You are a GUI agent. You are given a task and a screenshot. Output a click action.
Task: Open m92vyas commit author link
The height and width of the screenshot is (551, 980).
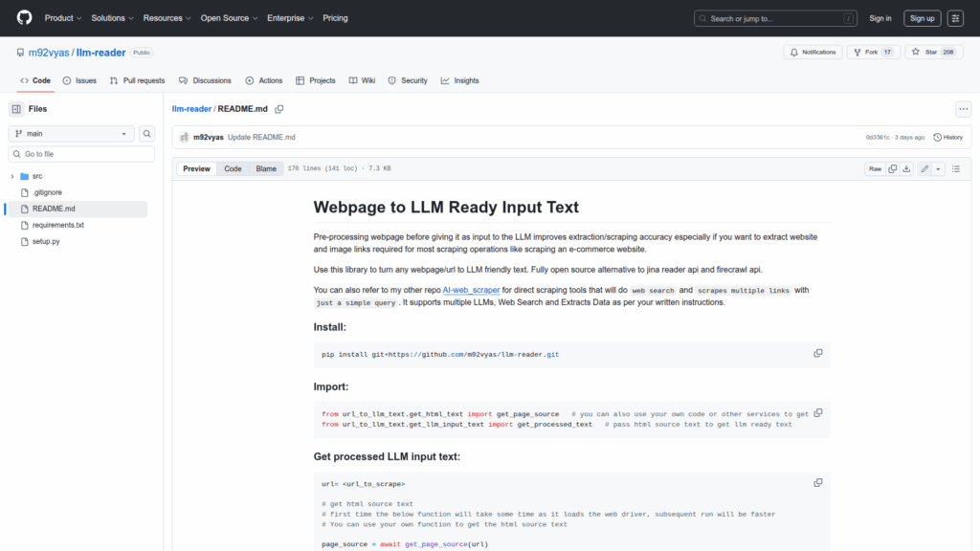click(208, 138)
